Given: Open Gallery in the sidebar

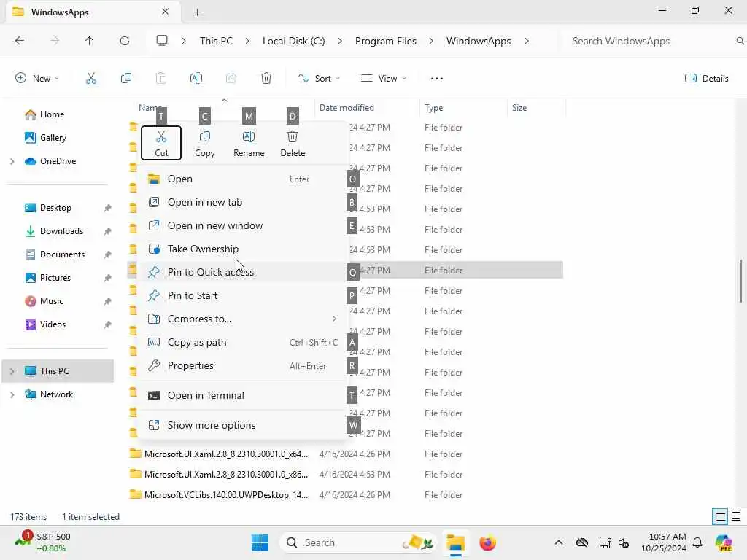Looking at the screenshot, I should [x=46, y=138].
